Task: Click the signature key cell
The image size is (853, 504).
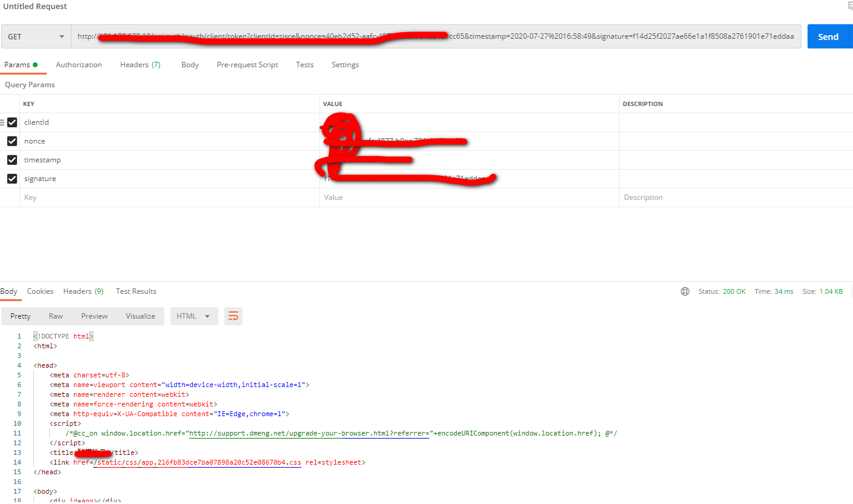Action: (170, 179)
